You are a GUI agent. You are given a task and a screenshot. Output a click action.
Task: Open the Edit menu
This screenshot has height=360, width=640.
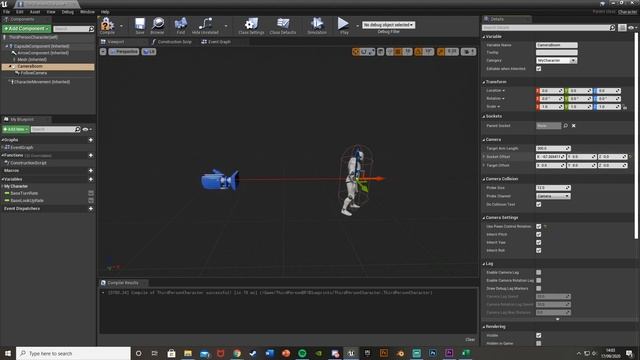(20, 12)
